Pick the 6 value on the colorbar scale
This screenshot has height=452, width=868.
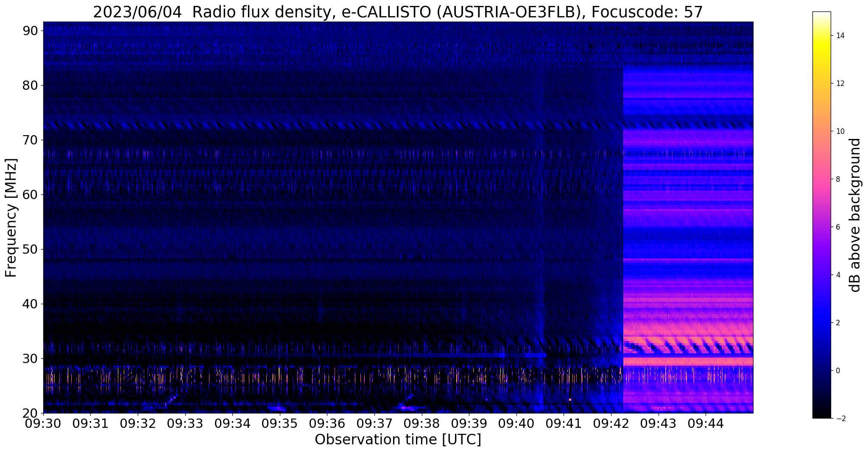point(837,227)
